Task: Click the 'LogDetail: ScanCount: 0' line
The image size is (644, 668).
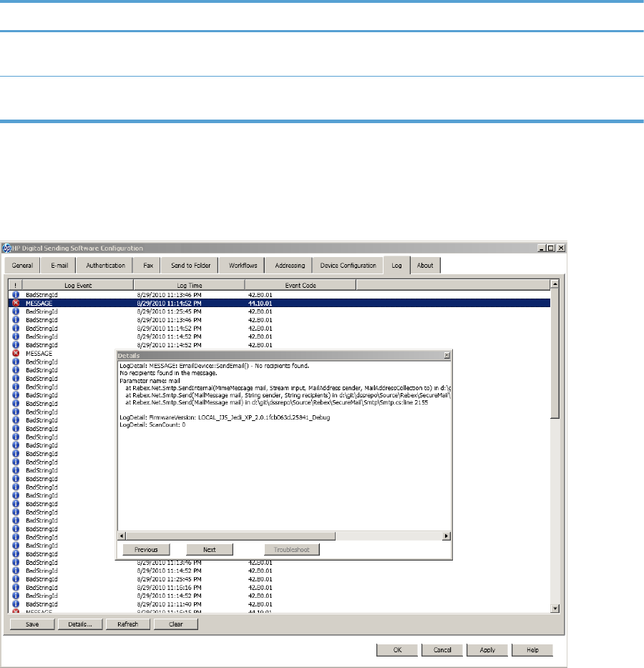Action: pyautogui.click(x=152, y=425)
